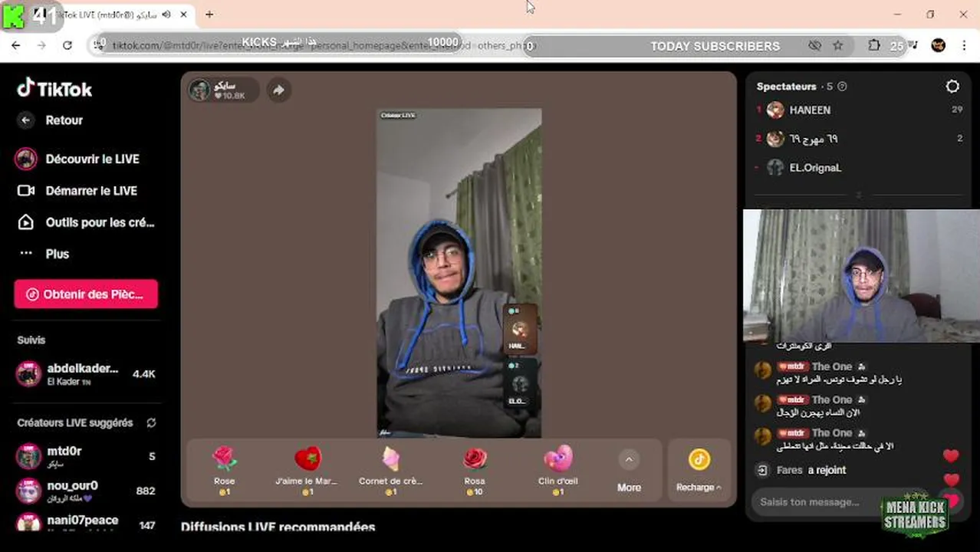The width and height of the screenshot is (980, 552).
Task: Send the J'aime le Mar... gift
Action: (x=307, y=469)
